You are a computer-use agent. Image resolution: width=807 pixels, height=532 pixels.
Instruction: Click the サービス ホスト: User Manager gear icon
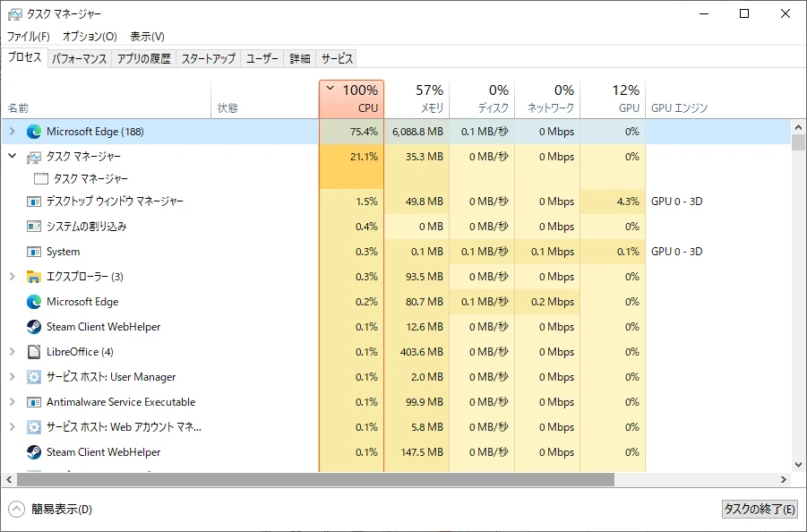pos(34,377)
